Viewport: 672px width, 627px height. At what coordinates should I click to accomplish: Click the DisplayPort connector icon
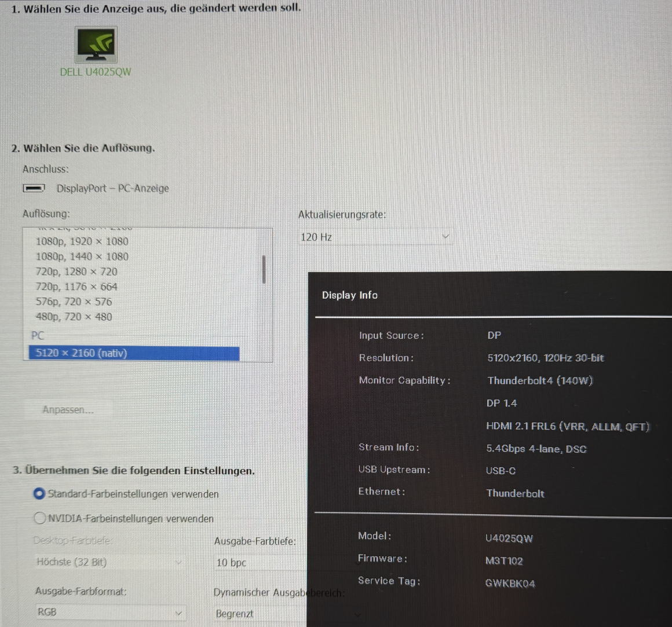(x=34, y=188)
